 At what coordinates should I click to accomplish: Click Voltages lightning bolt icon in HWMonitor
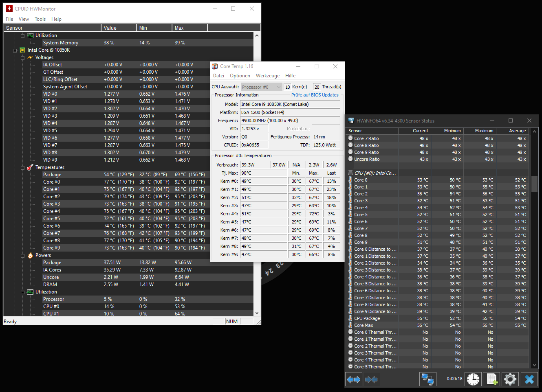click(30, 57)
